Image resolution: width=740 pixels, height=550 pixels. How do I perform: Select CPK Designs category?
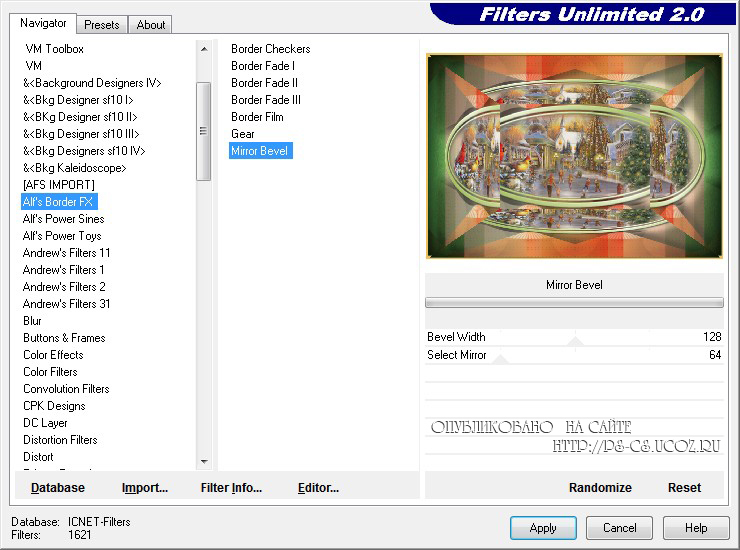[54, 406]
